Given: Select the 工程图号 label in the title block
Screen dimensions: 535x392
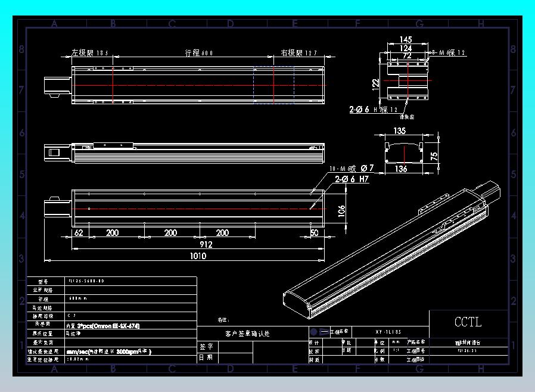Looking at the screenshot, I should pyautogui.click(x=416, y=350).
